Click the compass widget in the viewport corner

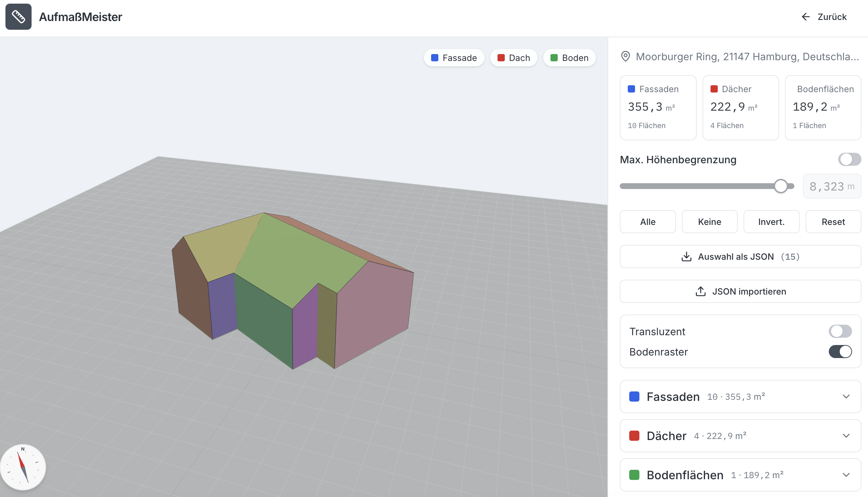[x=23, y=467]
